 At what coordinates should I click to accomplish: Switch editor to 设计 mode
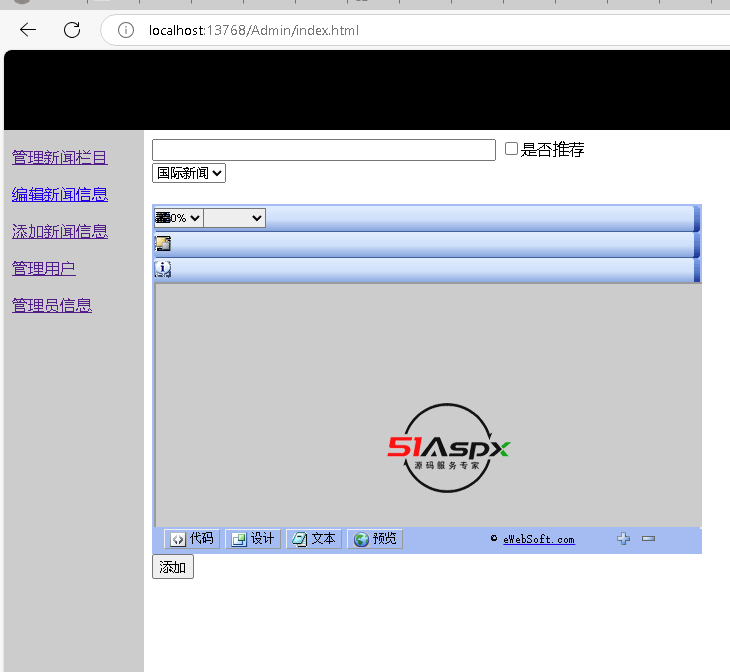click(x=253, y=539)
